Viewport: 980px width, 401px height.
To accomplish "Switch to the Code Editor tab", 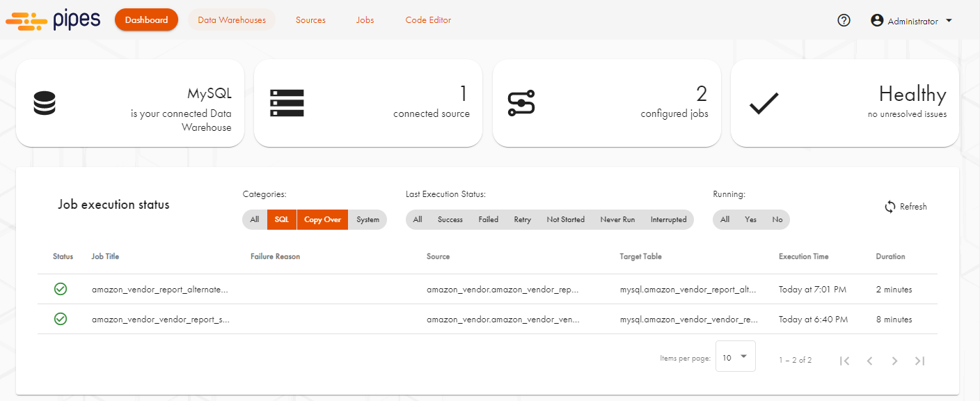I will coord(428,20).
